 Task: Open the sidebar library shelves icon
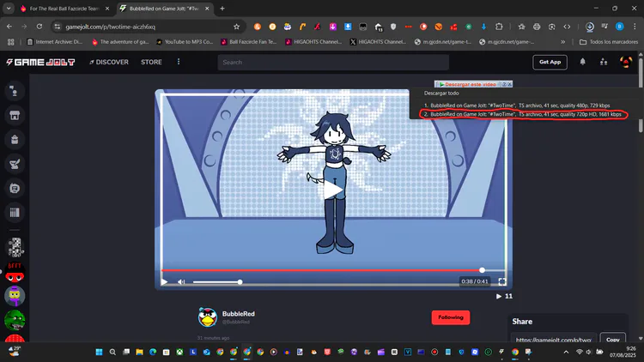pyautogui.click(x=15, y=212)
